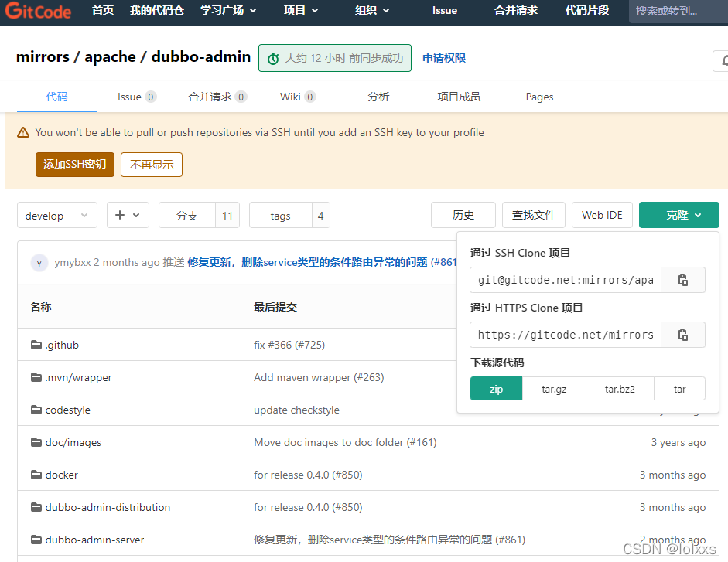The width and height of the screenshot is (728, 562).
Task: Open the docker folder name
Action: click(x=62, y=475)
